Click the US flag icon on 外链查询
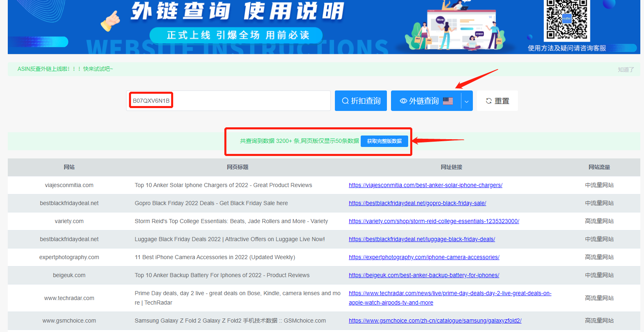644x332 pixels. [448, 101]
